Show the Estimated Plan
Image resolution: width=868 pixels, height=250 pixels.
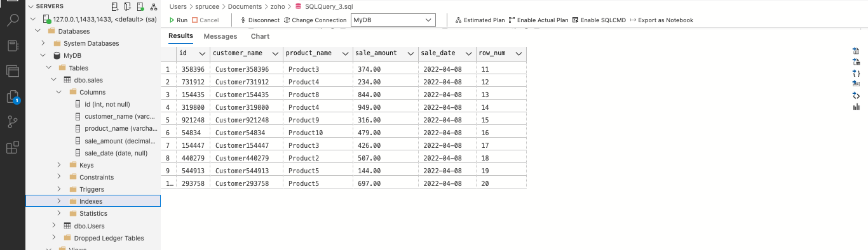[480, 20]
